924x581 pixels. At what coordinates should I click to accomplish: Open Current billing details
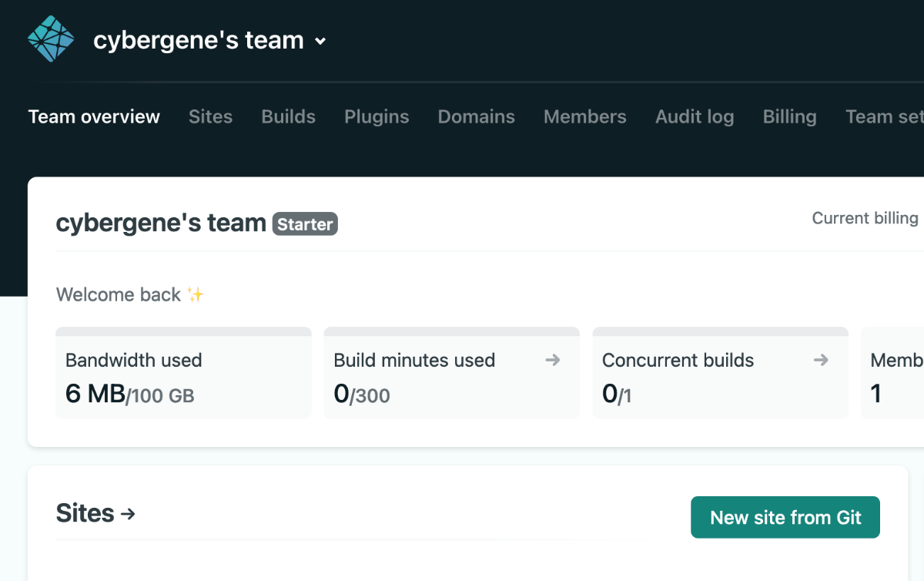coord(865,218)
